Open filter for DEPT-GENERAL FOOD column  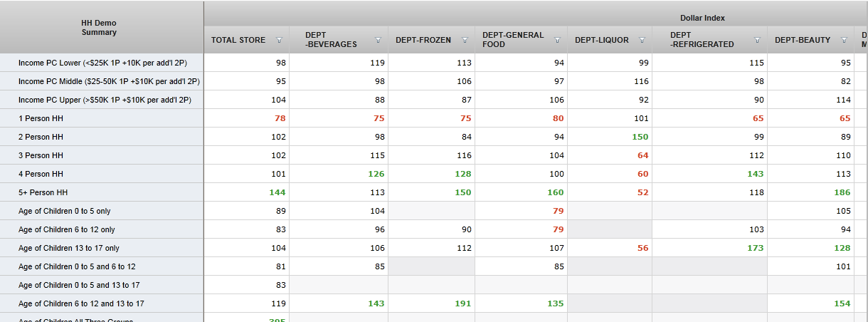coord(557,41)
